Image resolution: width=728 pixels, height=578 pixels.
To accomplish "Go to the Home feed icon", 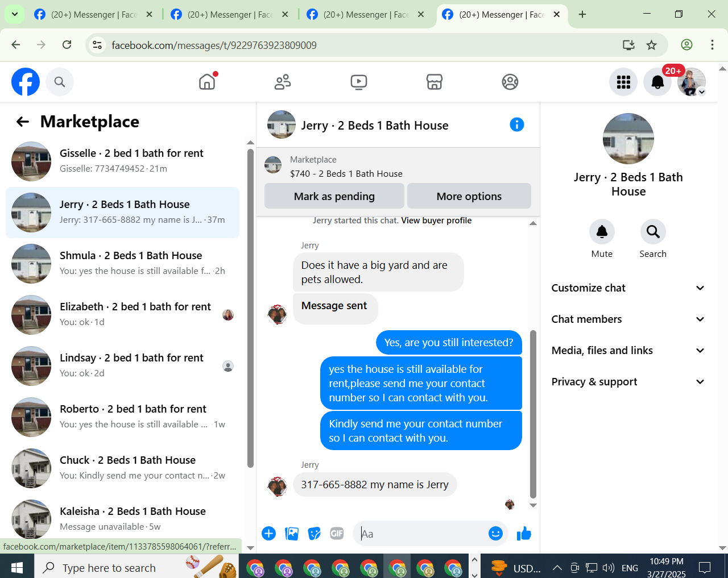I will pos(207,82).
